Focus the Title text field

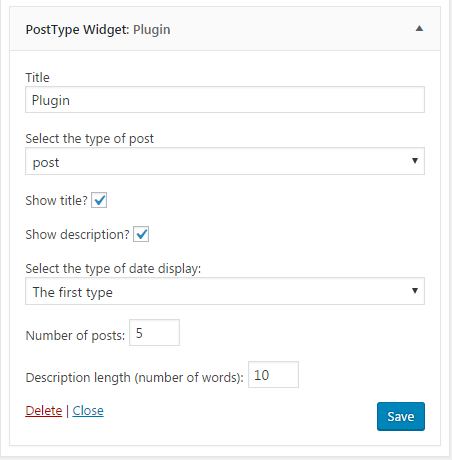225,100
